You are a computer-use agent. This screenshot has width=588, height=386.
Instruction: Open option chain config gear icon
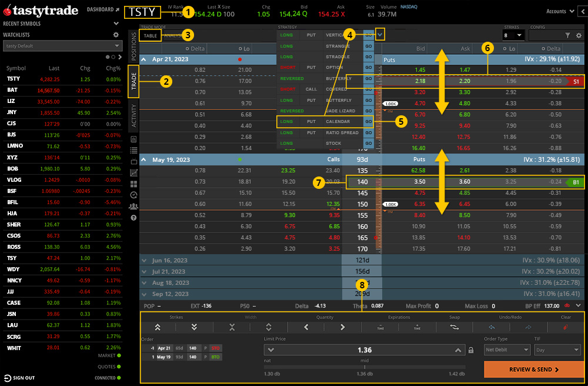pyautogui.click(x=579, y=35)
